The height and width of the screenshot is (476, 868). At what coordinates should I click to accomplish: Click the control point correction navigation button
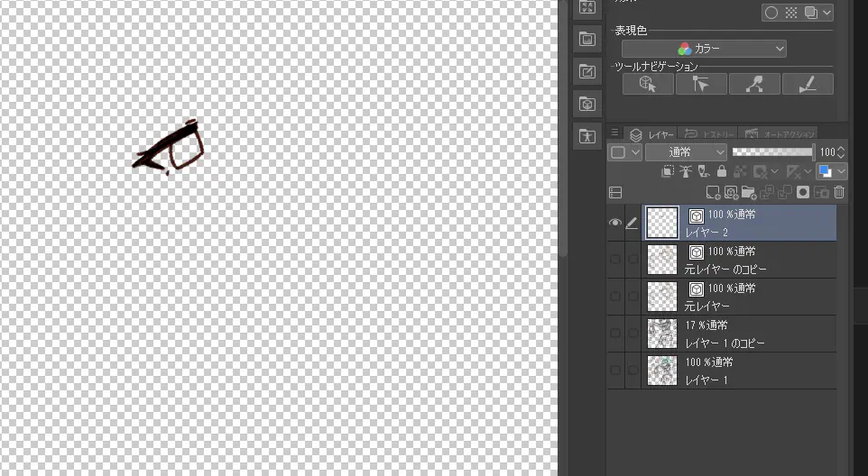tap(754, 84)
